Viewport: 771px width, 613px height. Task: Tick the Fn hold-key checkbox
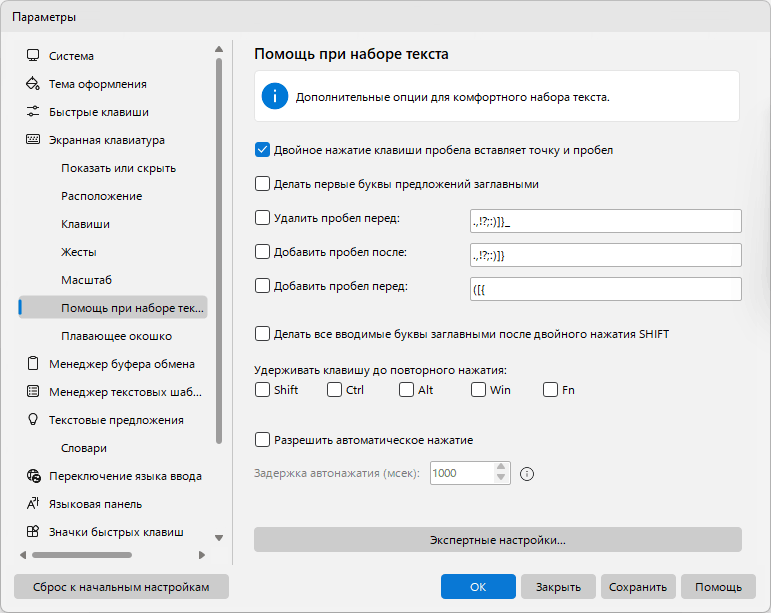click(x=550, y=390)
